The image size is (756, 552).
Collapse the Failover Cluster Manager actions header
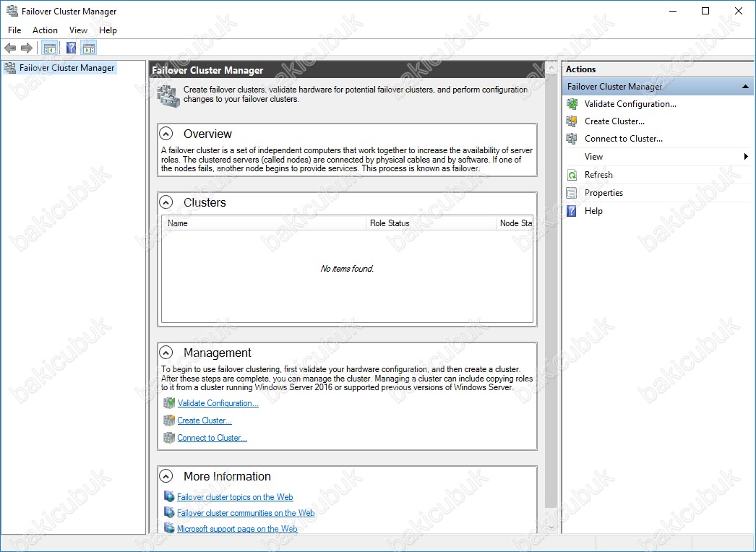[745, 87]
